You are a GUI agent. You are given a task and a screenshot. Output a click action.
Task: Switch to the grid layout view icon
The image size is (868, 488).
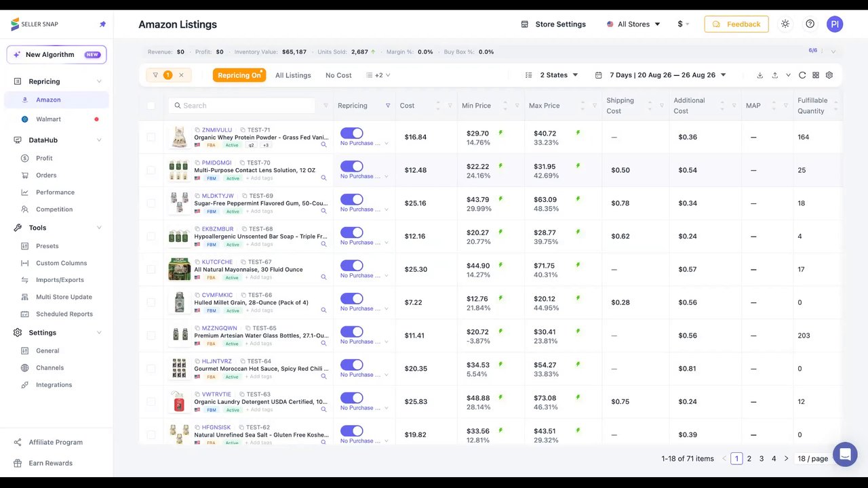(816, 75)
